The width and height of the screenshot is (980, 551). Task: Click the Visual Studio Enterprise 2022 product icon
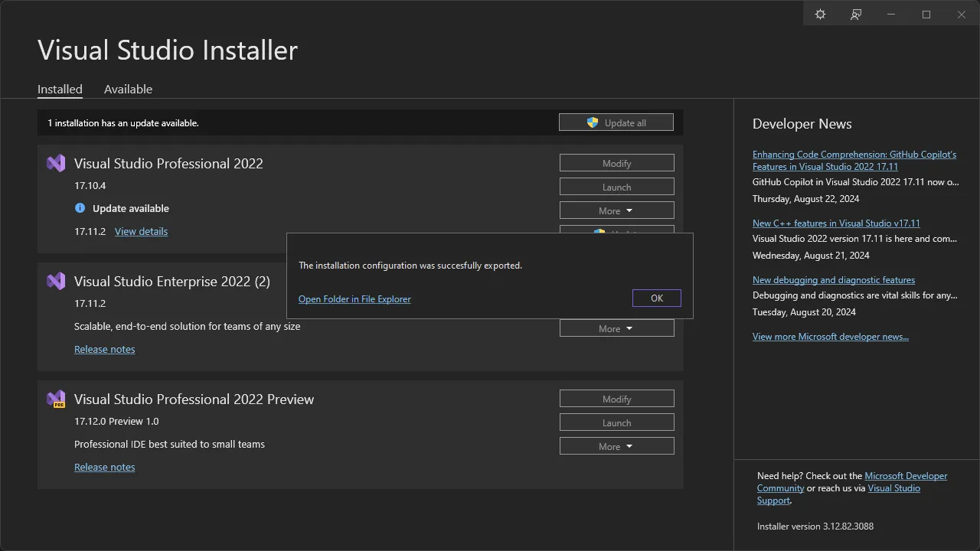pos(55,281)
